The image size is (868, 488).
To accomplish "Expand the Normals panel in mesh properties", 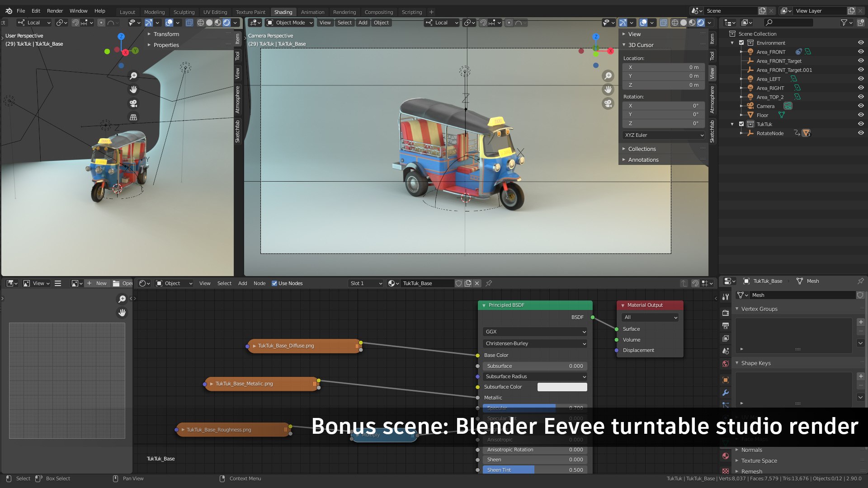I will [751, 450].
